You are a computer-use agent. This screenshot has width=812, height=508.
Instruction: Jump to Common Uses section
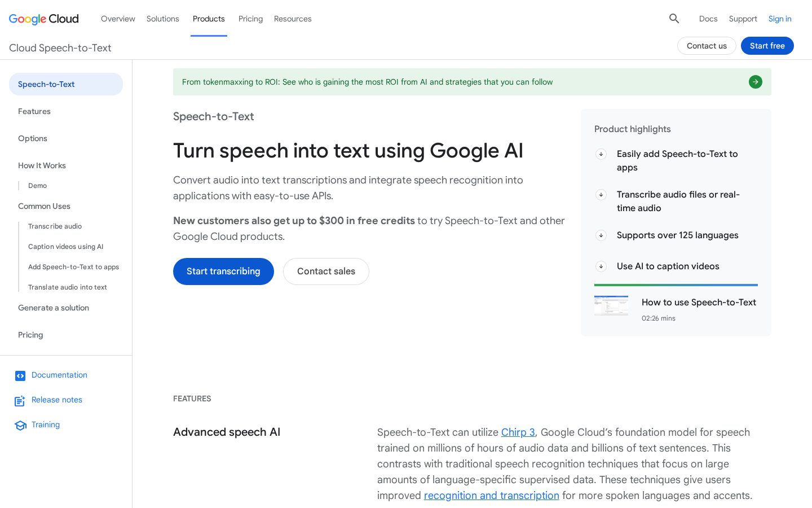44,206
